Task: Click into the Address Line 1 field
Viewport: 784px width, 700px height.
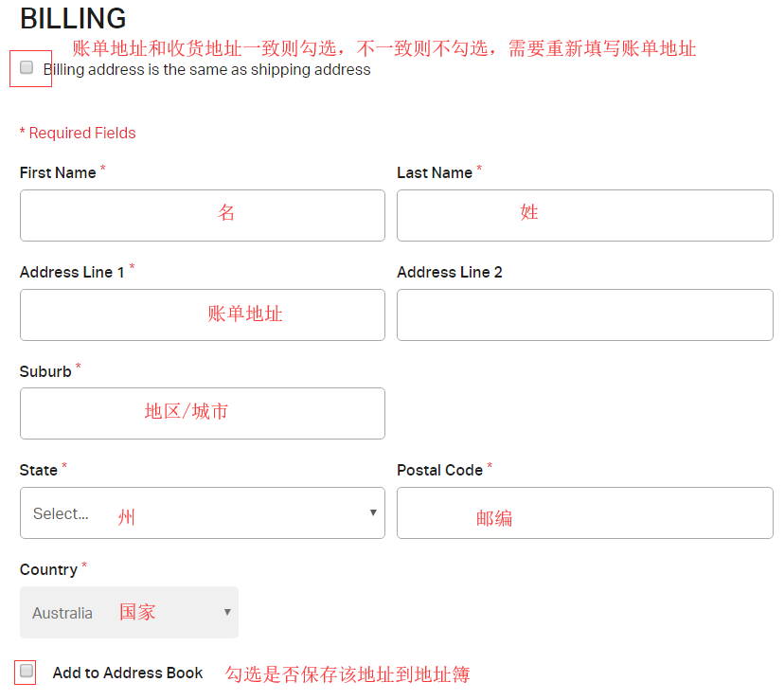Action: (x=202, y=314)
